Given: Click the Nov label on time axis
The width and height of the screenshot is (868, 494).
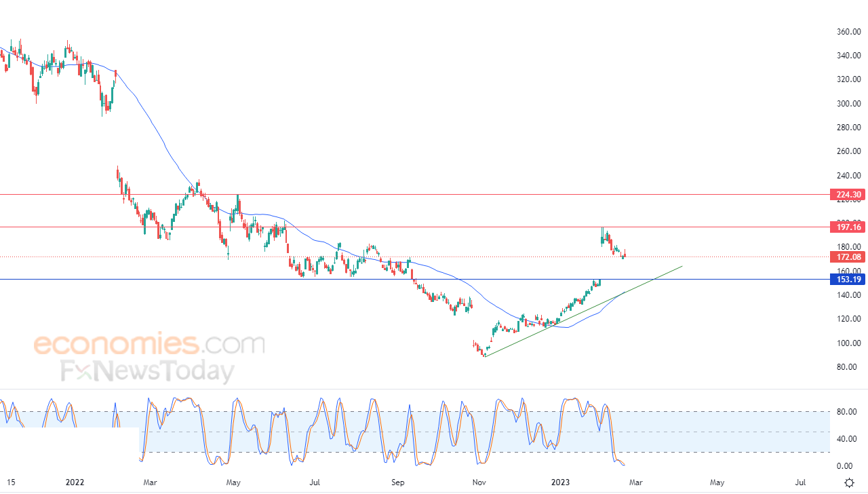Looking at the screenshot, I should 479,483.
